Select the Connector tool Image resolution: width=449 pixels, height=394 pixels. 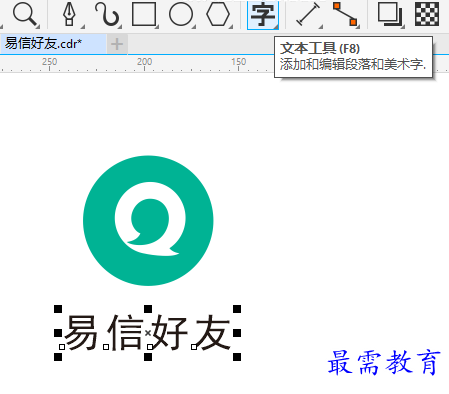[345, 14]
